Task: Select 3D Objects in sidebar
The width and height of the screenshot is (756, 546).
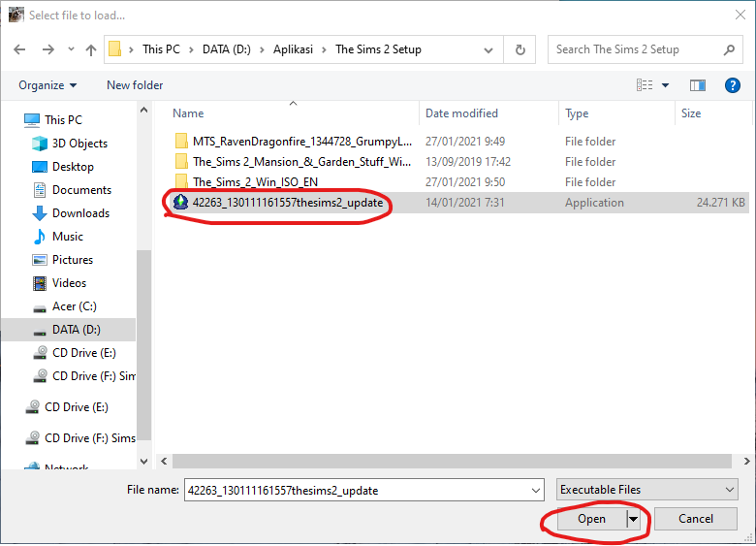Action: [x=79, y=144]
